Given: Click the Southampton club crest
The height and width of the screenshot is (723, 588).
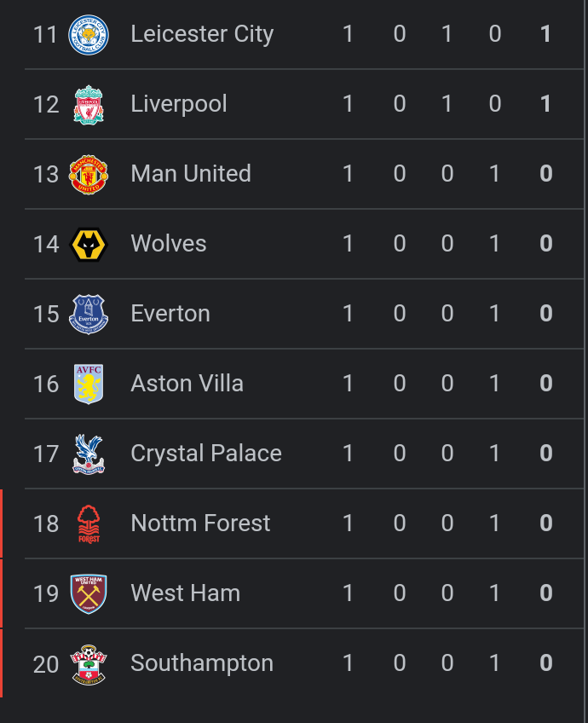Looking at the screenshot, I should point(89,663).
